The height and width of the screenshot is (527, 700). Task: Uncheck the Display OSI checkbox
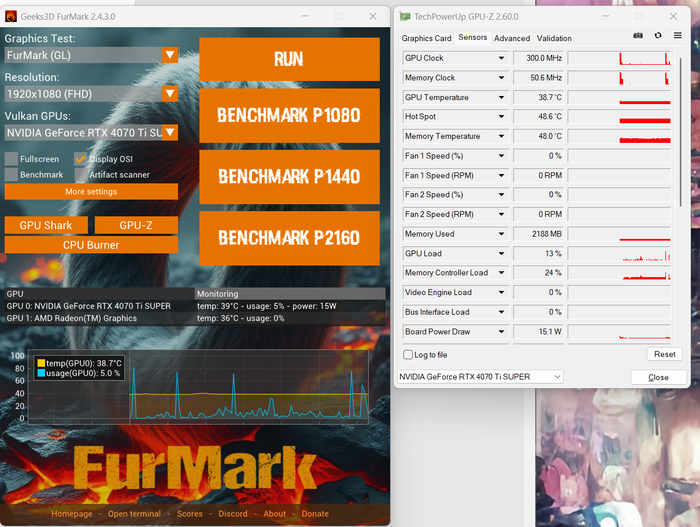pyautogui.click(x=80, y=159)
